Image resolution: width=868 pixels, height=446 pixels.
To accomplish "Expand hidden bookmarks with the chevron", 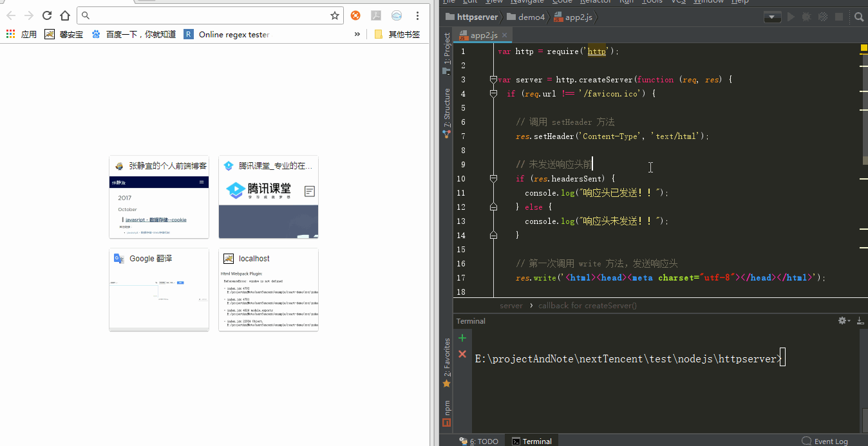I will pos(357,34).
